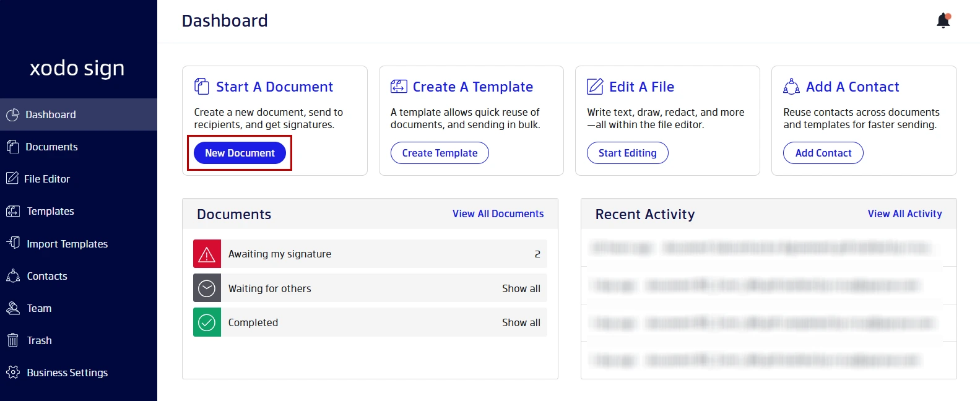Open Business Settings in the sidebar

pos(79,373)
